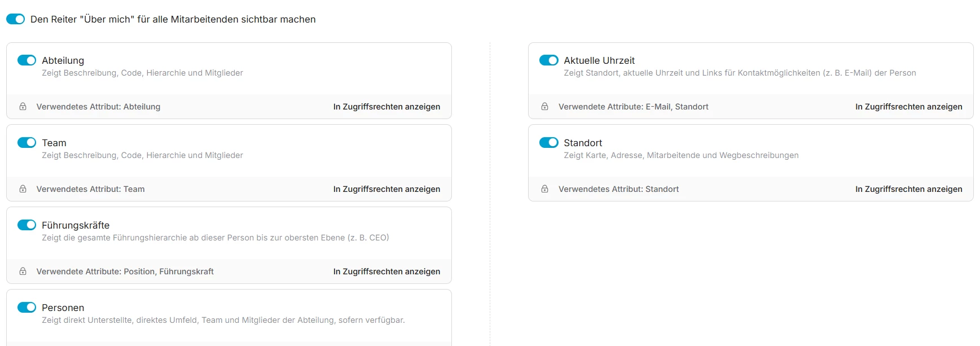Image resolution: width=980 pixels, height=346 pixels.
Task: Click lock icon beside 'Verwendetes Attribut: Standort'
Action: click(x=545, y=189)
